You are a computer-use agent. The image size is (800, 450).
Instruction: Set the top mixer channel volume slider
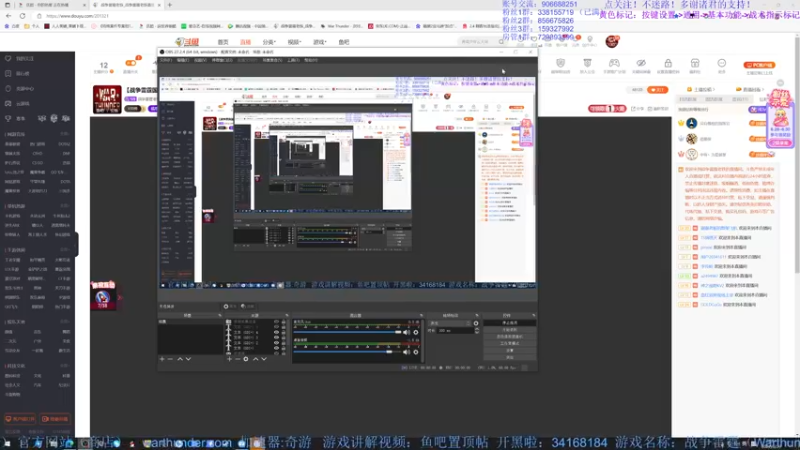[347, 332]
